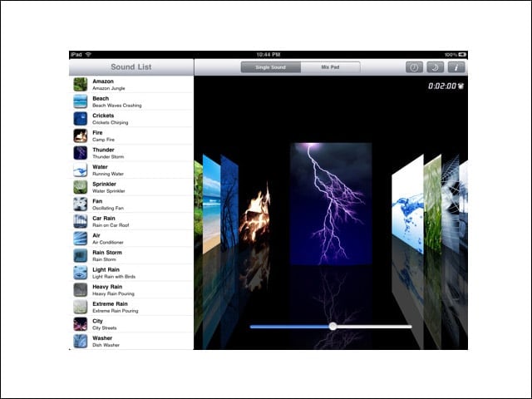Select the Light Rain icon in list
This screenshot has width=532, height=399.
click(81, 273)
